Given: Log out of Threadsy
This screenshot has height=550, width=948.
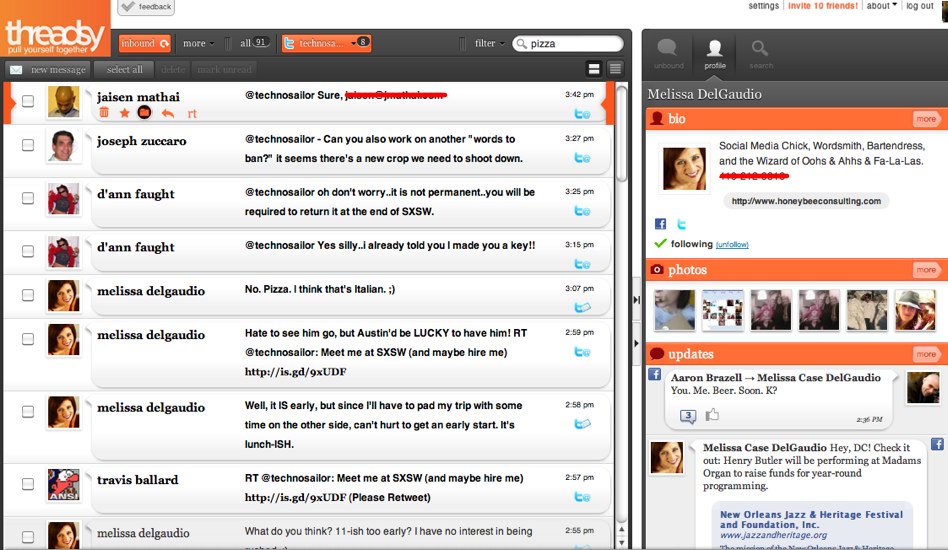Looking at the screenshot, I should [920, 5].
